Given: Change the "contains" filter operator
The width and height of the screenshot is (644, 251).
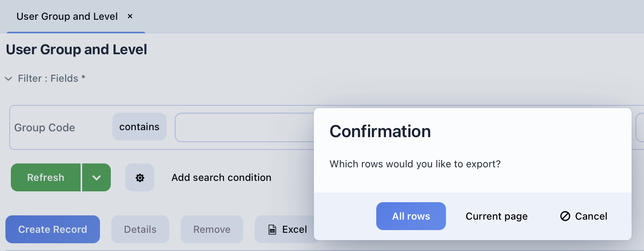Looking at the screenshot, I should pyautogui.click(x=139, y=127).
